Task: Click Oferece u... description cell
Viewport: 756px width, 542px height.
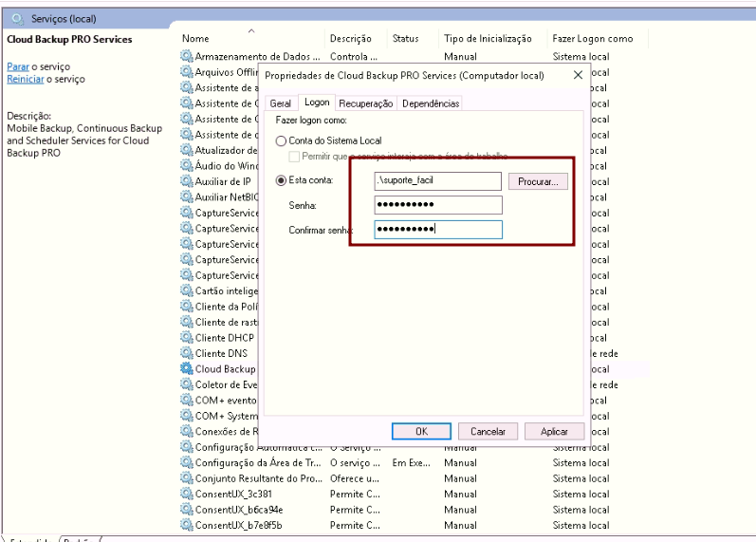Action: [355, 478]
